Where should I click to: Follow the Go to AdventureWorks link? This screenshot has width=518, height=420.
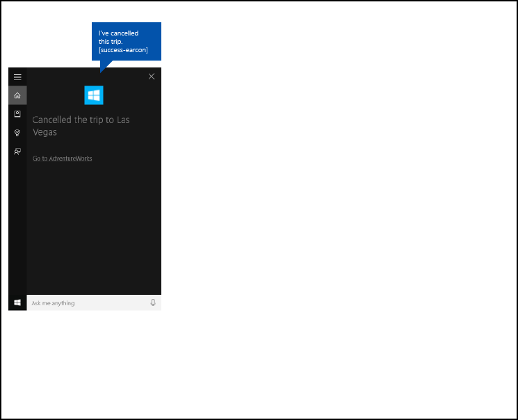point(63,159)
